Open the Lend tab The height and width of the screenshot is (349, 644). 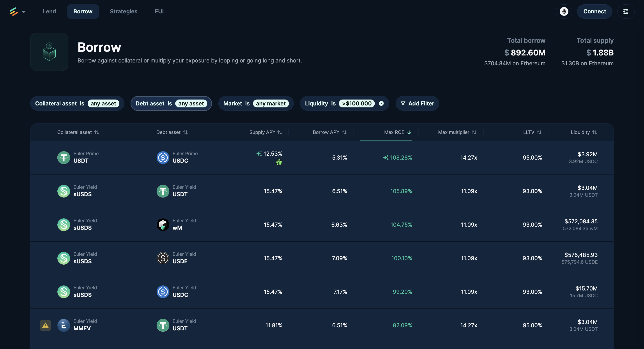(x=49, y=11)
